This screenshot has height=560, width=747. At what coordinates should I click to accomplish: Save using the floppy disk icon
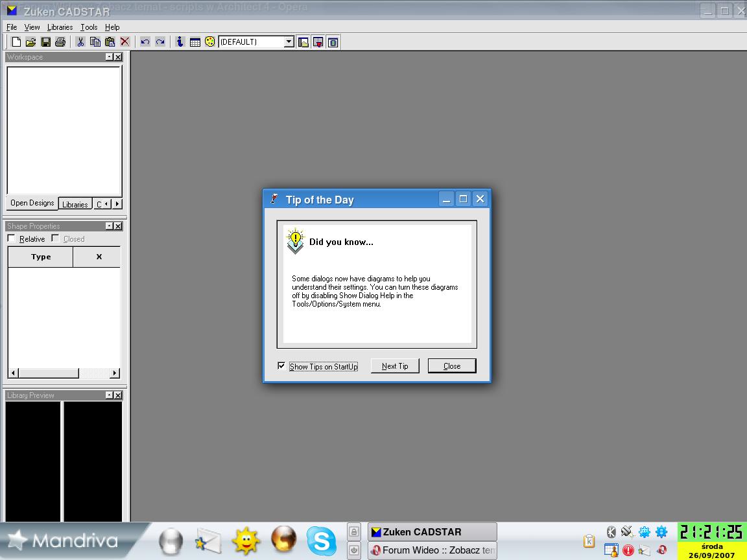coord(46,42)
